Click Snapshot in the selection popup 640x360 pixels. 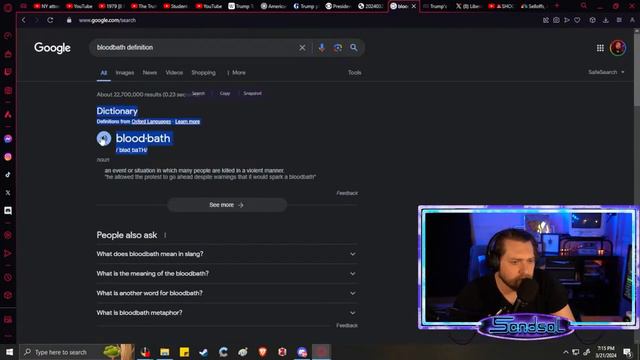coord(252,93)
